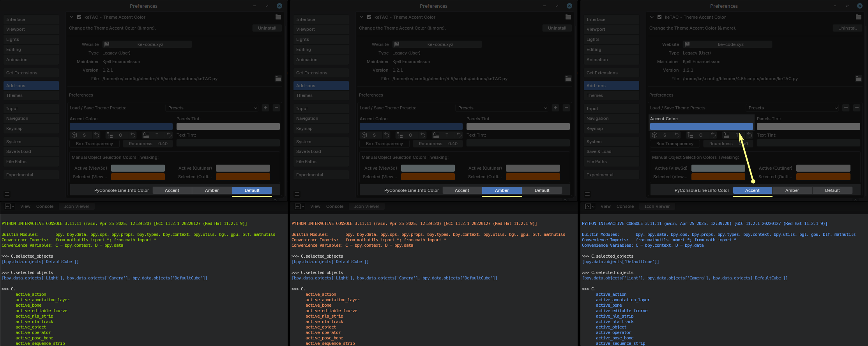Select Accent line info color in the leftmost window
Screen dimensions: 868x346
pos(172,190)
